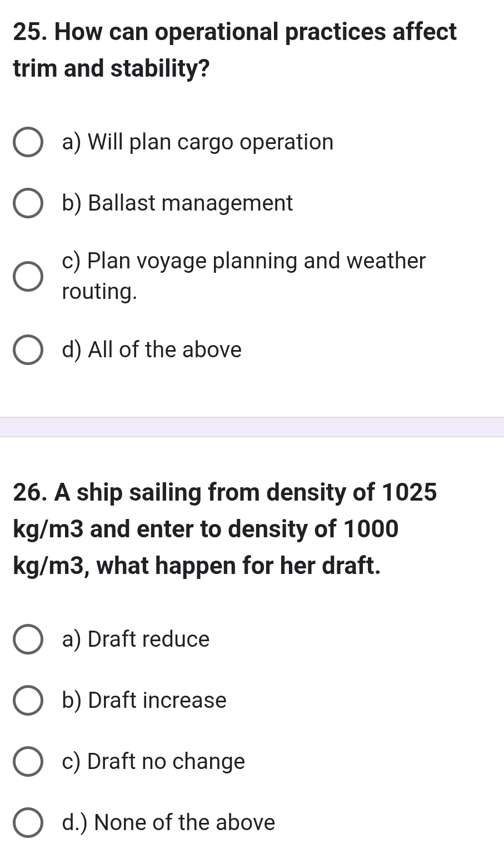The height and width of the screenshot is (849, 504).
Task: Click the word 'routing.' in option c
Action: click(99, 291)
